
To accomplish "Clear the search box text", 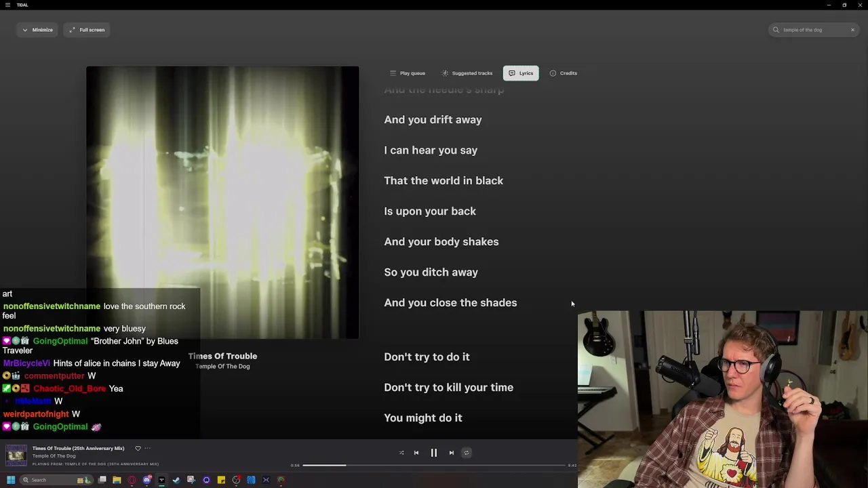I will pos(852,30).
